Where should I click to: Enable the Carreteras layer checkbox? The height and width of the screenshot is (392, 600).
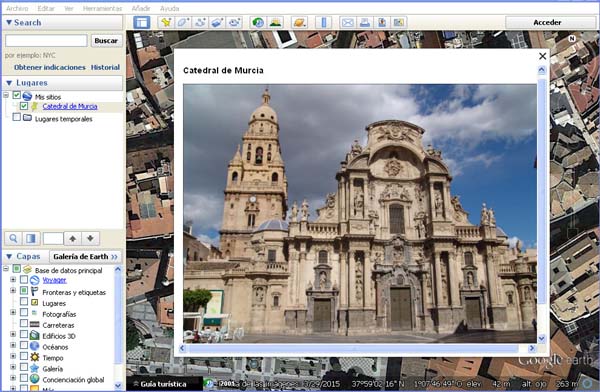coord(24,323)
